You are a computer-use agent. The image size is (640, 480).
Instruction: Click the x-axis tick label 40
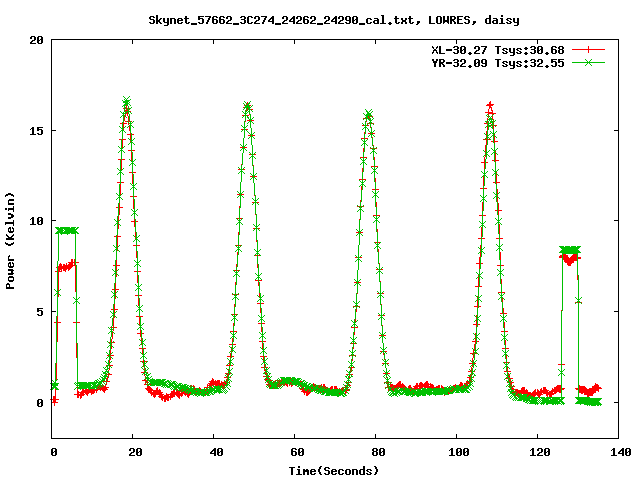pos(216,452)
